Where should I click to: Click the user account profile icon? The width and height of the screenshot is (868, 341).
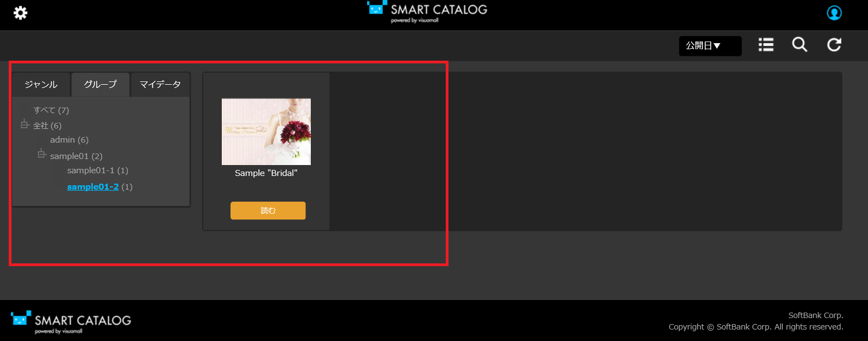(834, 13)
